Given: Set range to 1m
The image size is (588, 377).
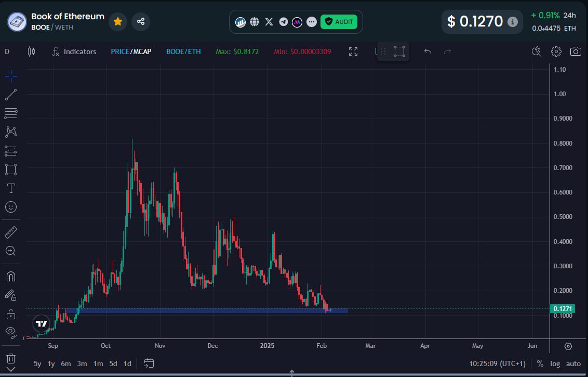Looking at the screenshot, I should 98,363.
